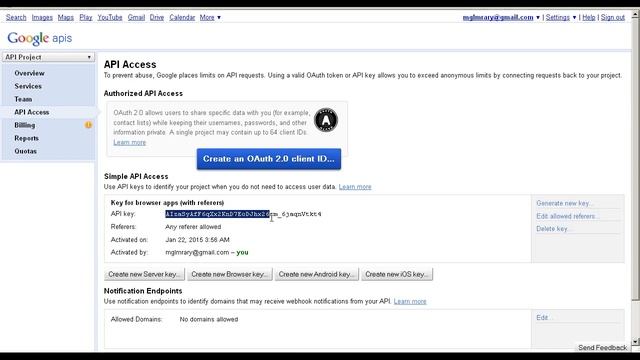The width and height of the screenshot is (640, 360).
Task: Click Calendar link in top bar
Action: click(x=182, y=18)
